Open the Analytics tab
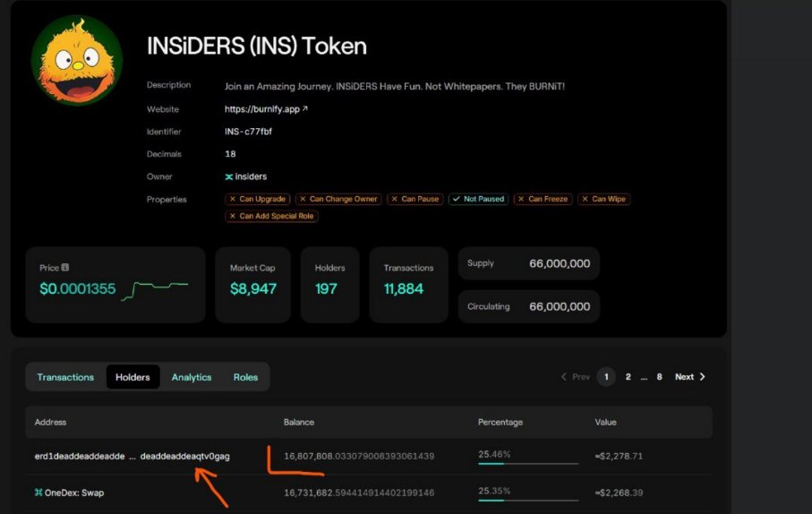812x514 pixels. point(192,377)
